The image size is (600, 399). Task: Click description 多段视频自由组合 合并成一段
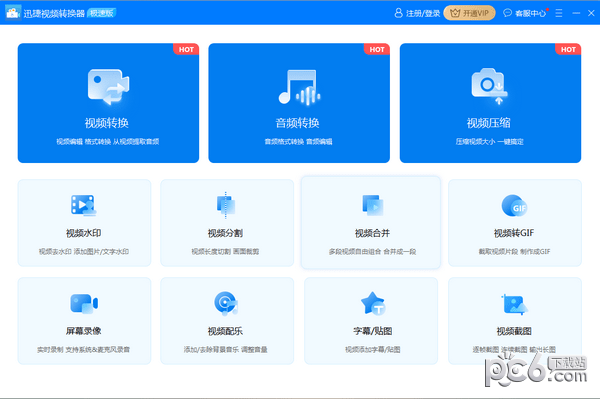372,251
